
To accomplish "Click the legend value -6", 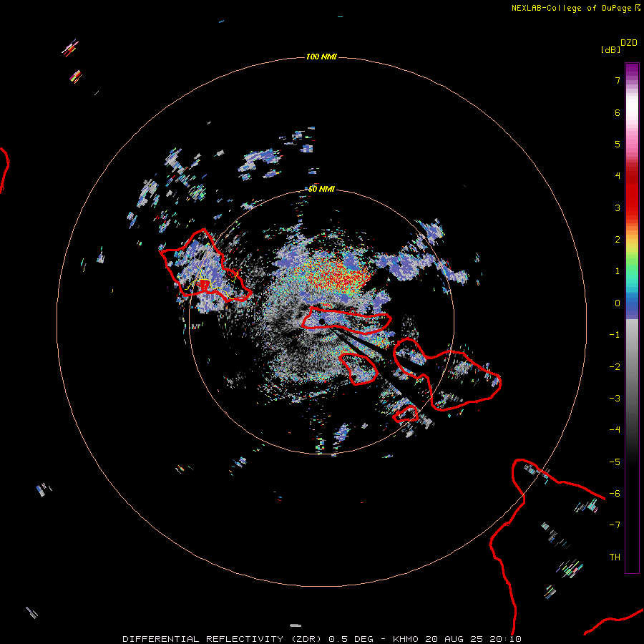I will (x=615, y=494).
